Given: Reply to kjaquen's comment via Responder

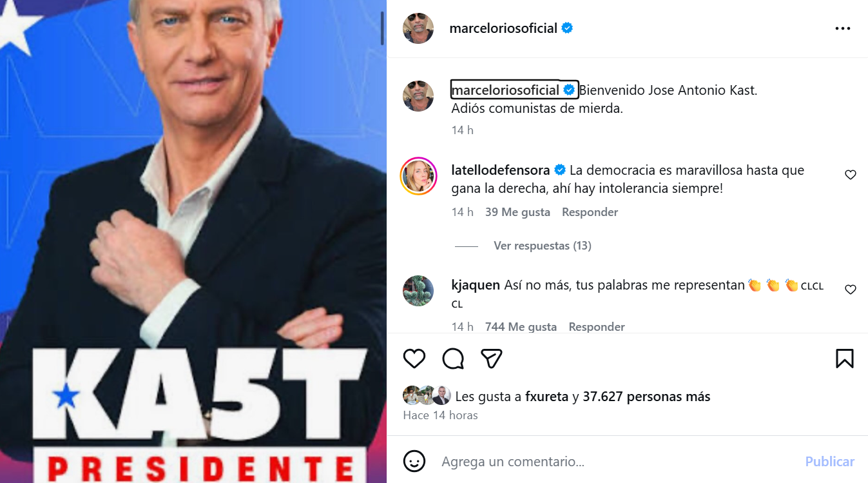Looking at the screenshot, I should pyautogui.click(x=596, y=327).
